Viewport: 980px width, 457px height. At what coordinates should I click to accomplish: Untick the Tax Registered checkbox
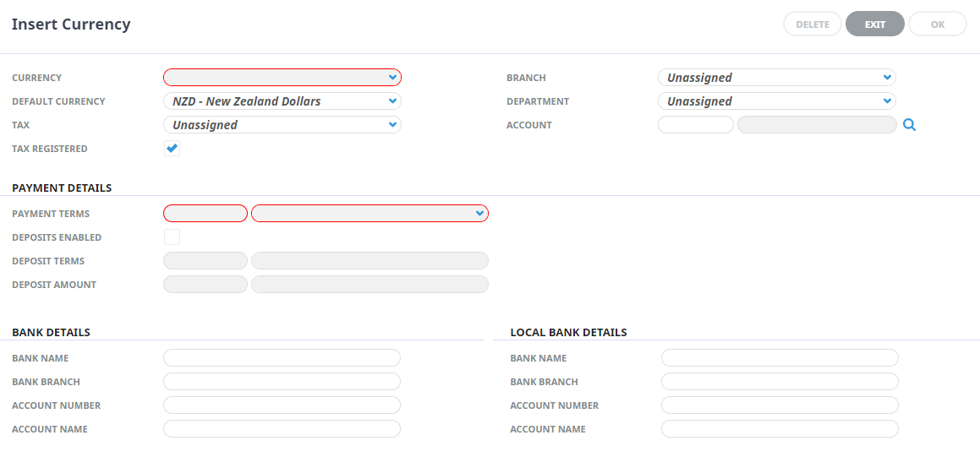point(172,149)
